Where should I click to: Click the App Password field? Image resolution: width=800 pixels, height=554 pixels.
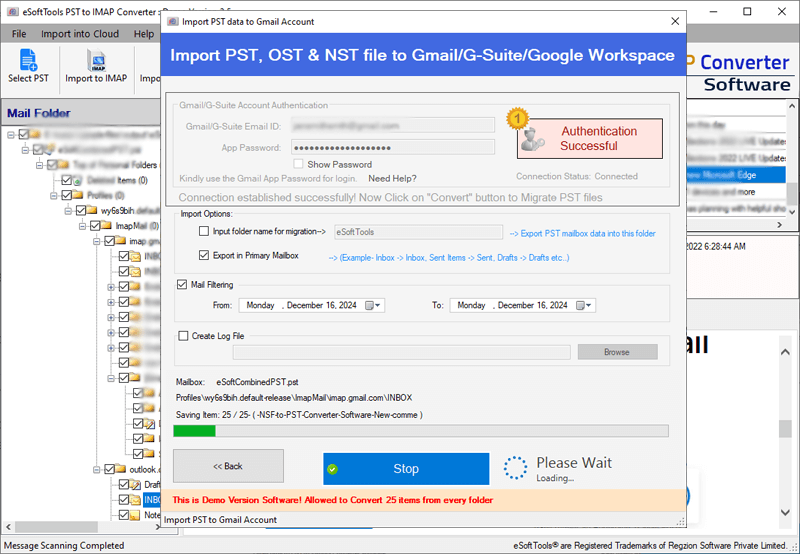[x=392, y=147]
